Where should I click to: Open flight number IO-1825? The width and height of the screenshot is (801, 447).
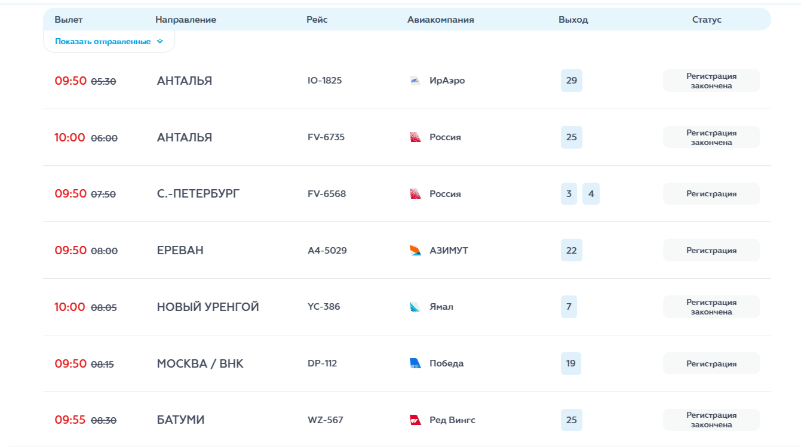pos(324,81)
